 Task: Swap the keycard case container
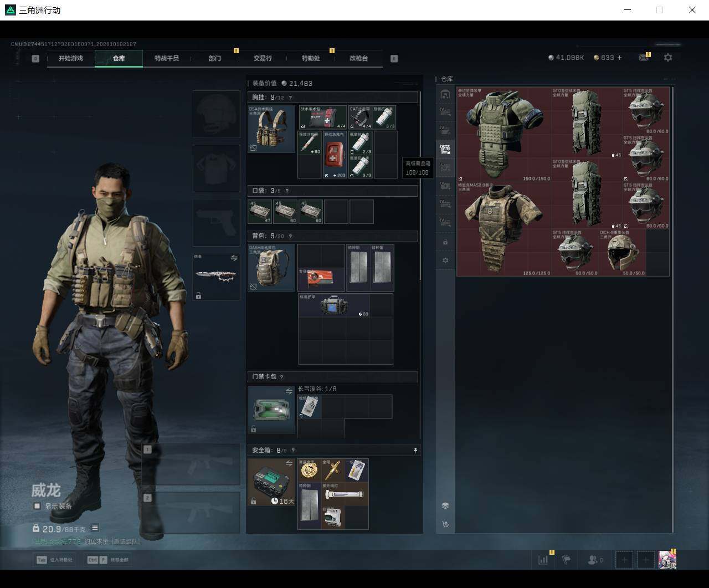pos(289,391)
